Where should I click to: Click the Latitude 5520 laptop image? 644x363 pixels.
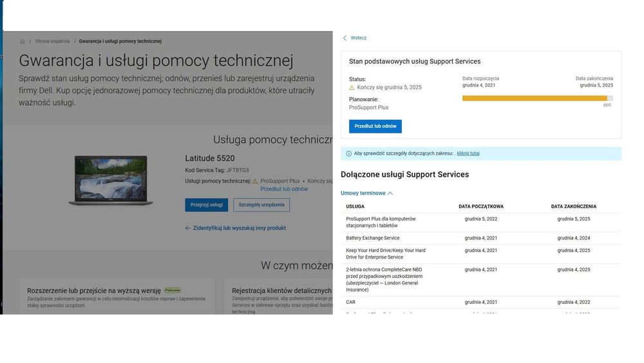(111, 181)
